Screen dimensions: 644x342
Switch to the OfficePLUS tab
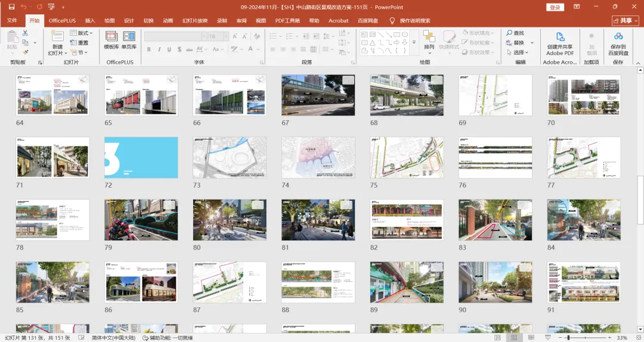coord(62,20)
